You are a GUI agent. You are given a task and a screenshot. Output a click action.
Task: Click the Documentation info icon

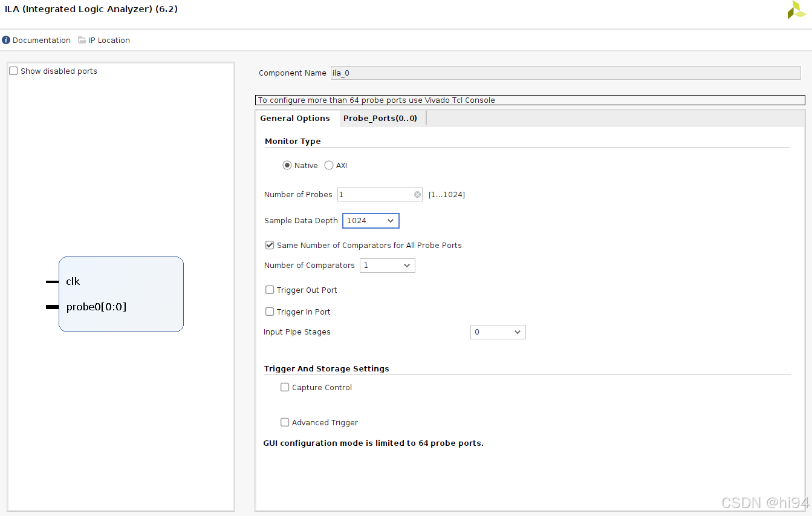click(6, 40)
